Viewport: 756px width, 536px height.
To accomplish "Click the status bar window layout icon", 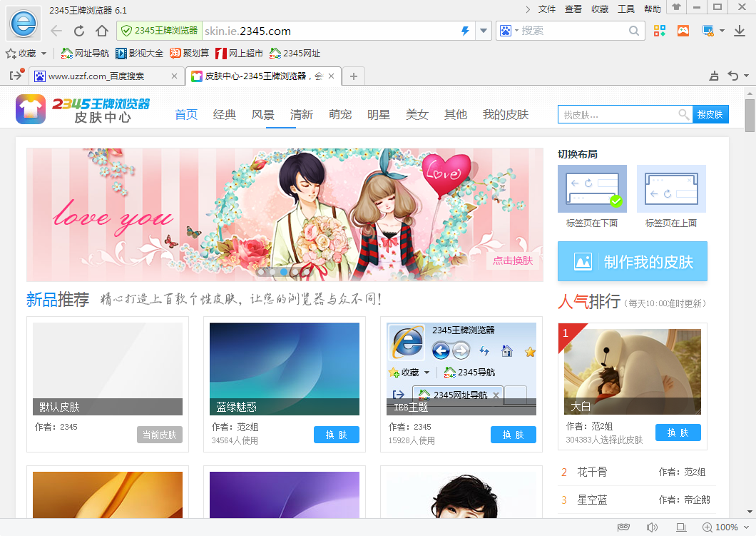I will [x=681, y=527].
